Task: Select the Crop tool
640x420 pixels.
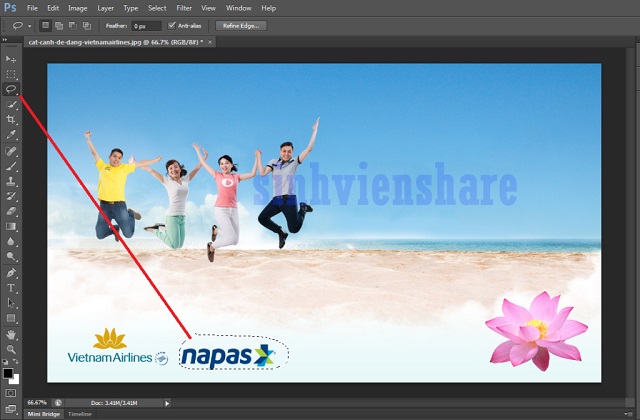Action: [11, 120]
